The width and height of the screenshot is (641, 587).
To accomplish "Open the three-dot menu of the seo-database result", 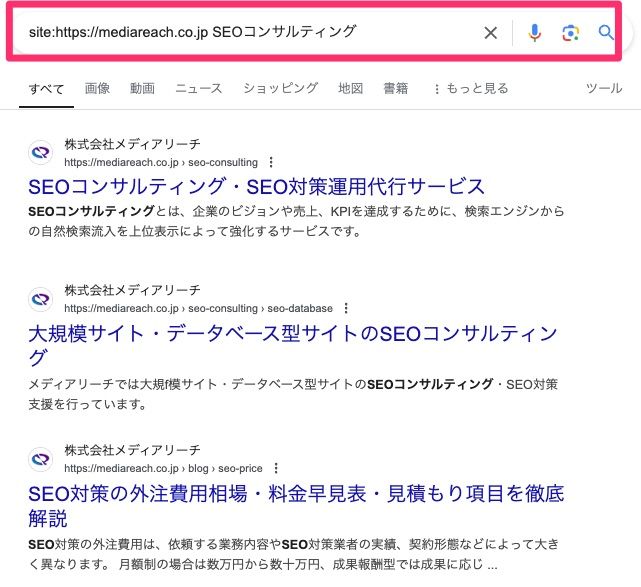I will tap(346, 308).
